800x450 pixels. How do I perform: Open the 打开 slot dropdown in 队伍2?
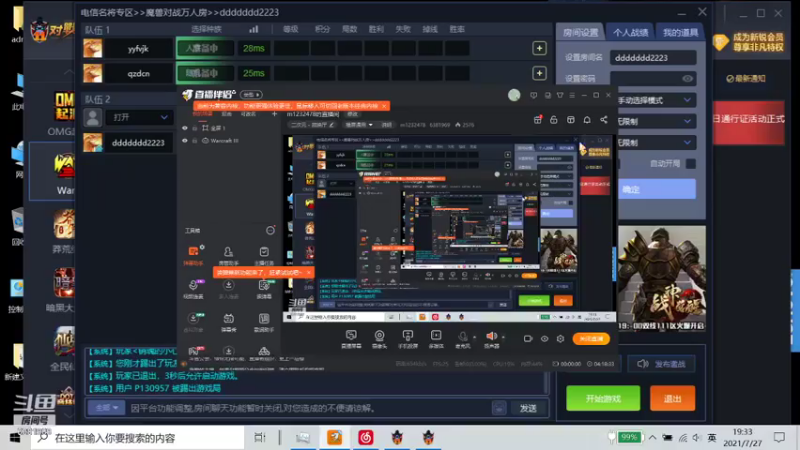(139, 117)
